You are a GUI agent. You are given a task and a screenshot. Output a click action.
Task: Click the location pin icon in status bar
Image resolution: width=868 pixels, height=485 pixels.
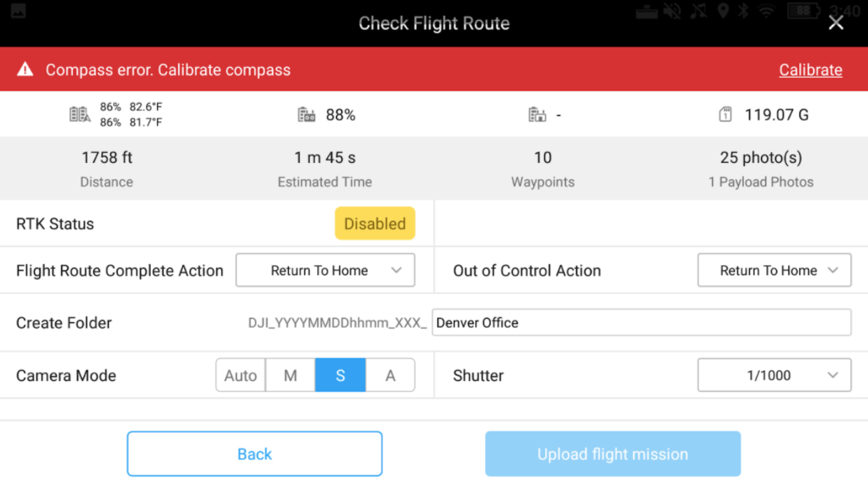pos(723,11)
